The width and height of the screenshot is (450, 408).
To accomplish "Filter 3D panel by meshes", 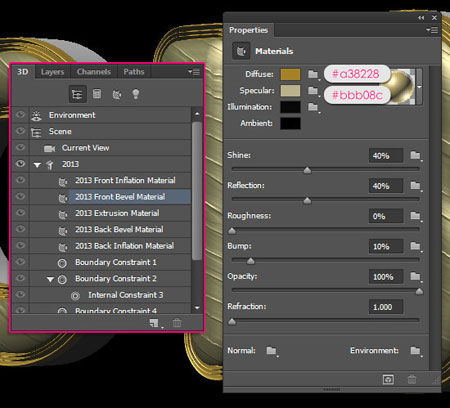I will tap(97, 94).
